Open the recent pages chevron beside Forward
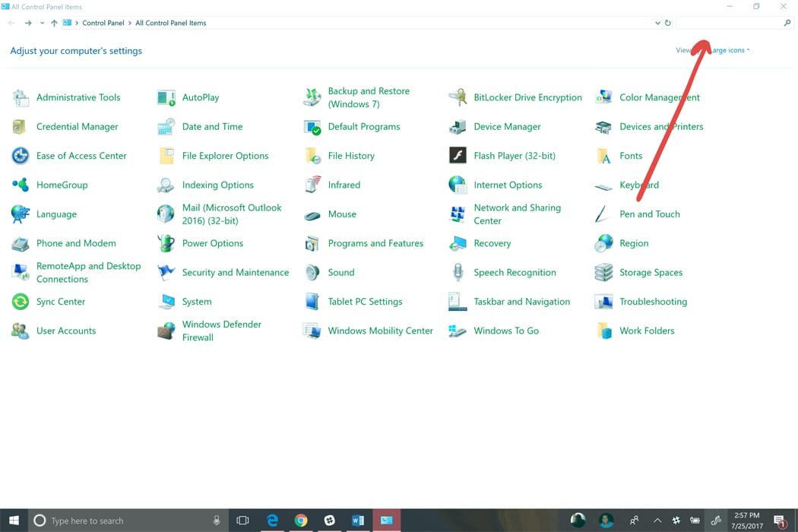 (42, 23)
